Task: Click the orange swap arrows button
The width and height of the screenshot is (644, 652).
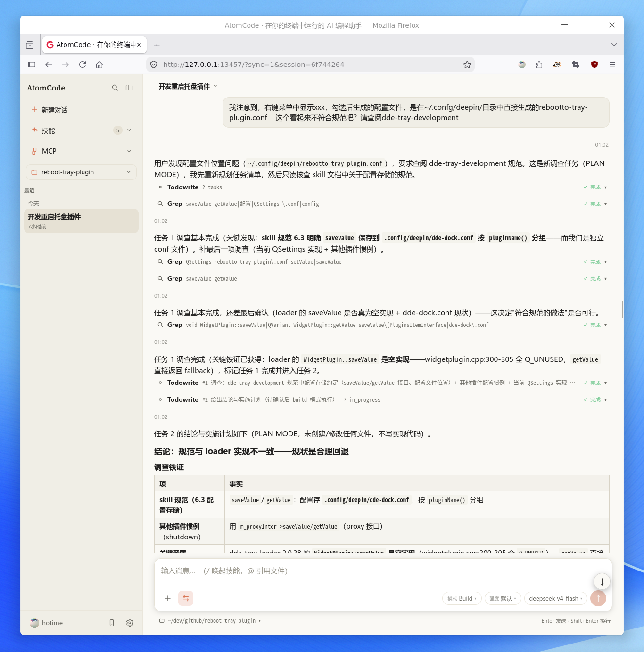Action: pyautogui.click(x=186, y=598)
